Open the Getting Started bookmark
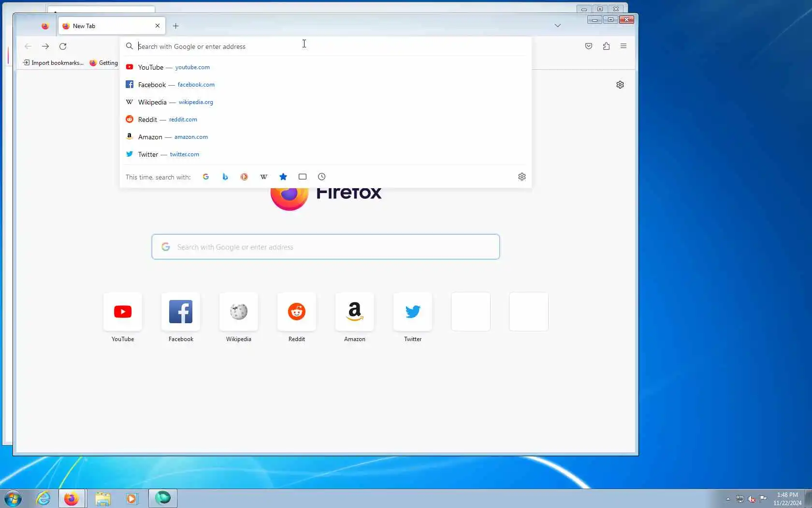 click(103, 63)
